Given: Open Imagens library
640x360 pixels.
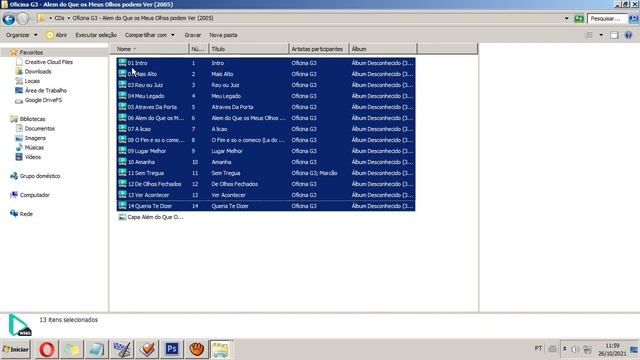Looking at the screenshot, I should tap(35, 138).
